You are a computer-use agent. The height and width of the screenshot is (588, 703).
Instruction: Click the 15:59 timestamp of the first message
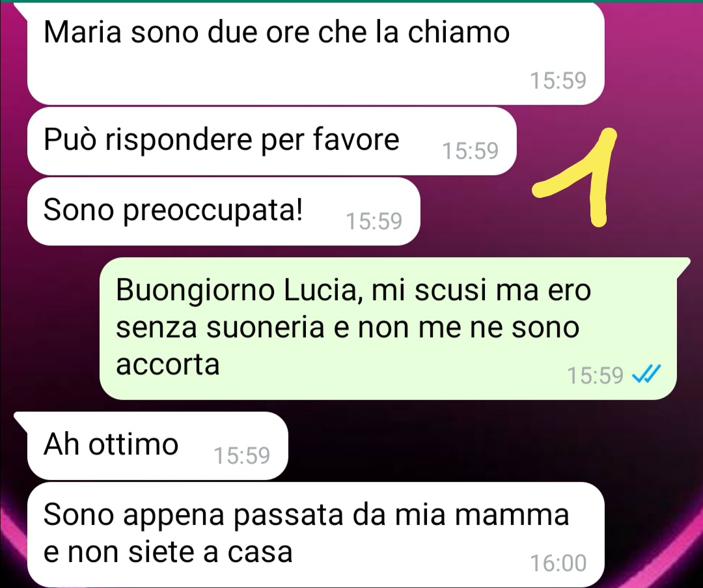(x=558, y=80)
